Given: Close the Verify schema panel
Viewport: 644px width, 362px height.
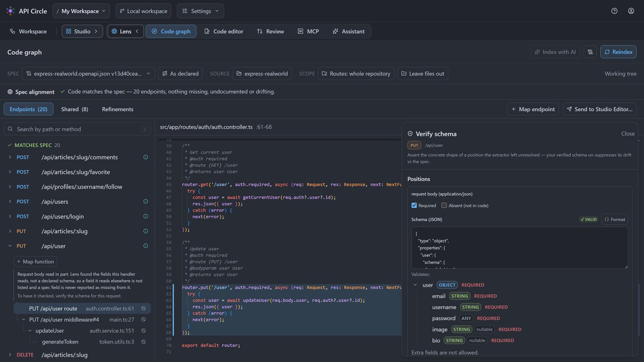Looking at the screenshot, I should 628,134.
